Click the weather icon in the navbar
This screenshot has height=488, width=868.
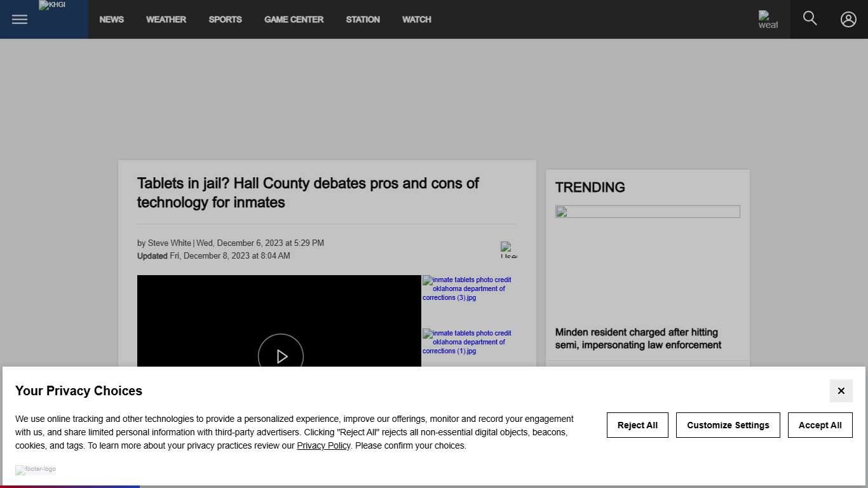(768, 19)
